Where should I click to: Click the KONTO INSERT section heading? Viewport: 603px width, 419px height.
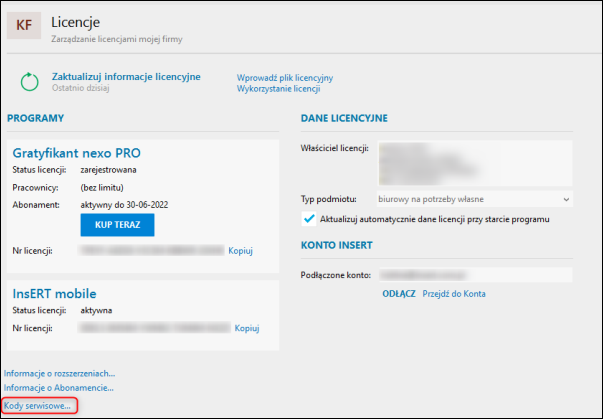tap(336, 245)
